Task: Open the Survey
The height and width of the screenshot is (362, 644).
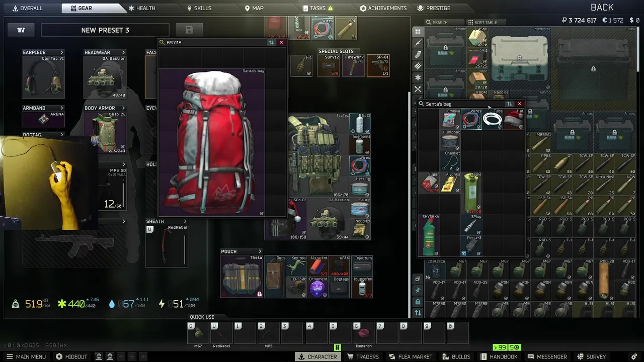Action: coord(591,356)
